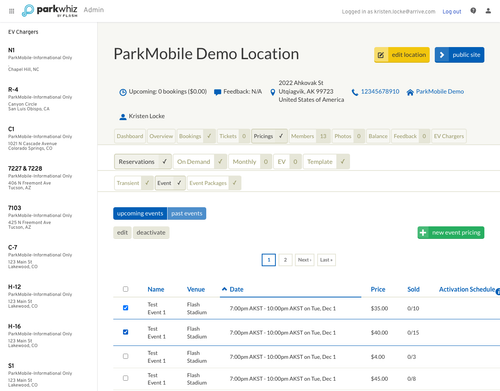The image size is (500, 391).
Task: Go to the Next page of events
Action: (x=305, y=260)
